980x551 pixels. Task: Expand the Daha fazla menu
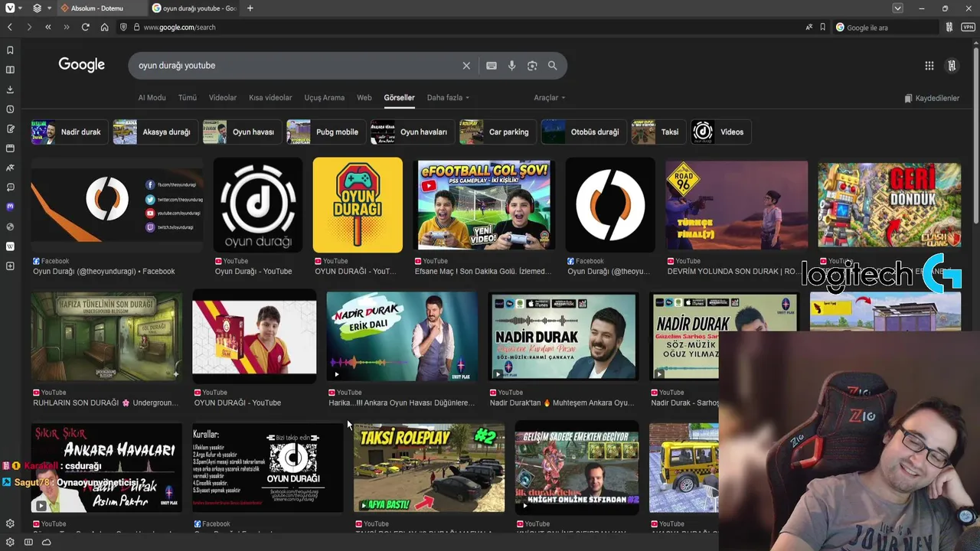(448, 98)
